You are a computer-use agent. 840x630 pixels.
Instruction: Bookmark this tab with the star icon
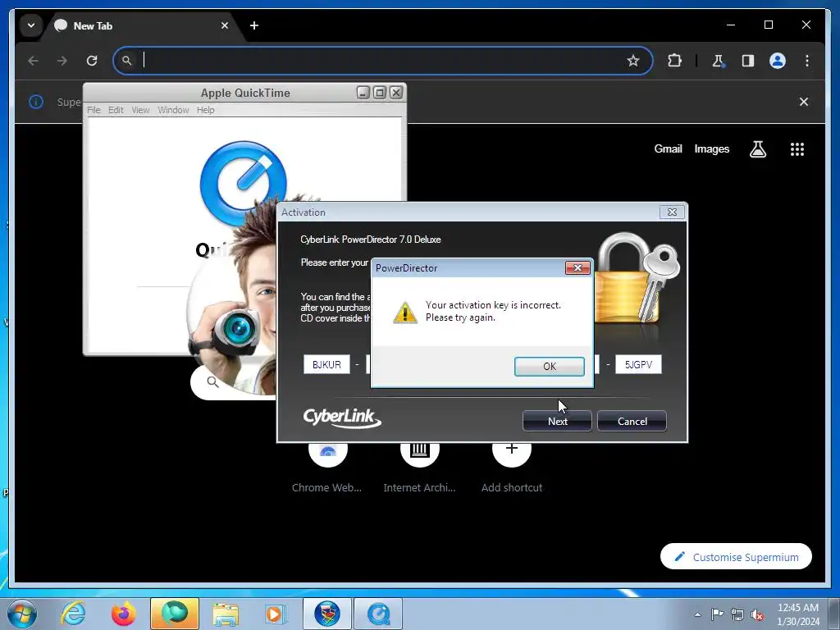pos(633,61)
